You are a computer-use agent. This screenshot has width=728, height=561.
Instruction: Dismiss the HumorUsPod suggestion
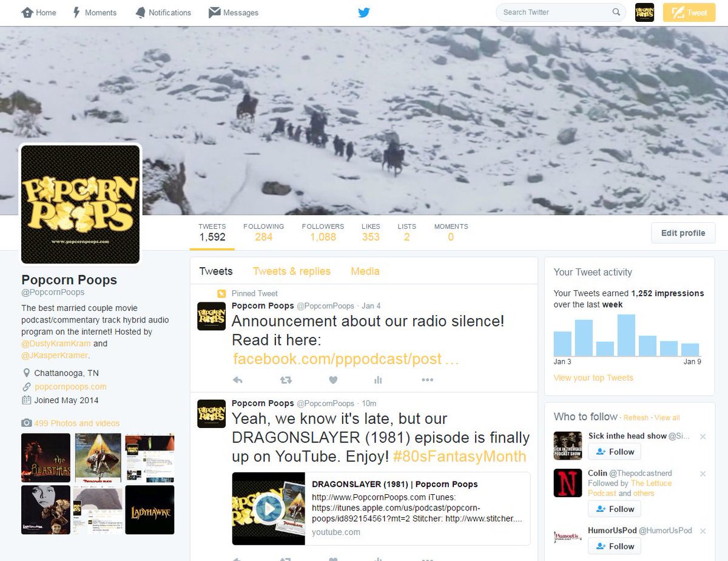coord(703,531)
